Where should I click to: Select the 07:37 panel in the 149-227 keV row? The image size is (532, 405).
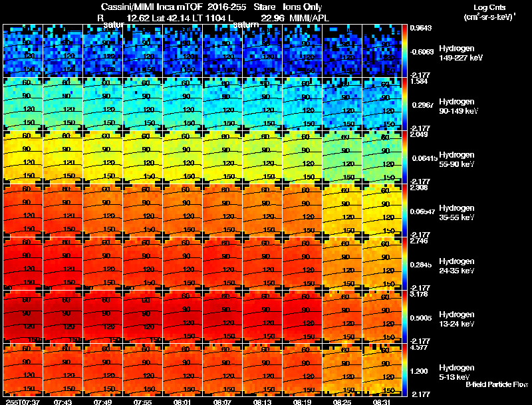point(23,51)
